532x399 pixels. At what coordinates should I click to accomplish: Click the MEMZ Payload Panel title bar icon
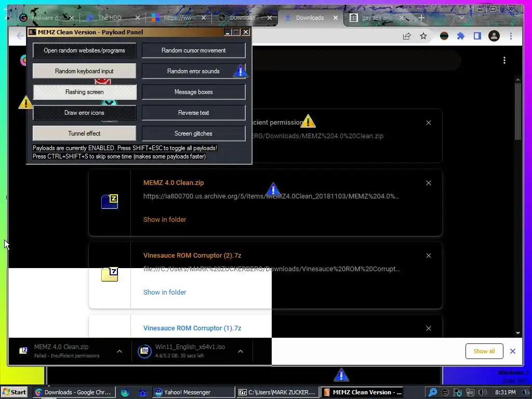[x=32, y=32]
